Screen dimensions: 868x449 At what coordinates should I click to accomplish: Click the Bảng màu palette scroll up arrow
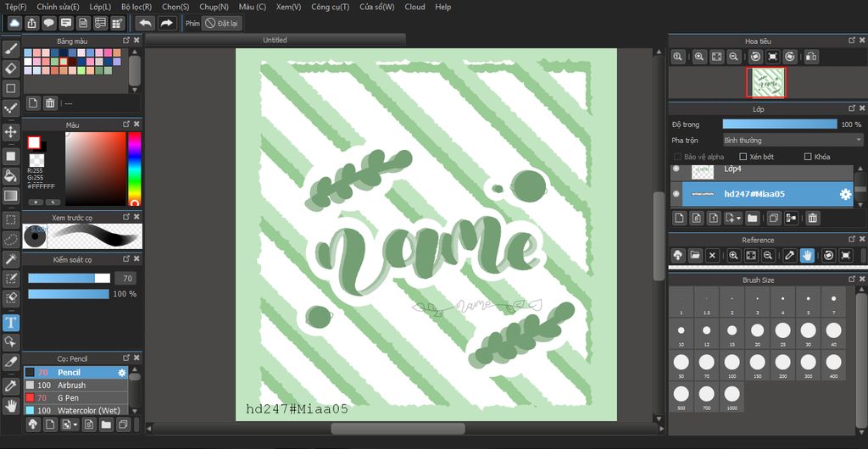pos(135,52)
